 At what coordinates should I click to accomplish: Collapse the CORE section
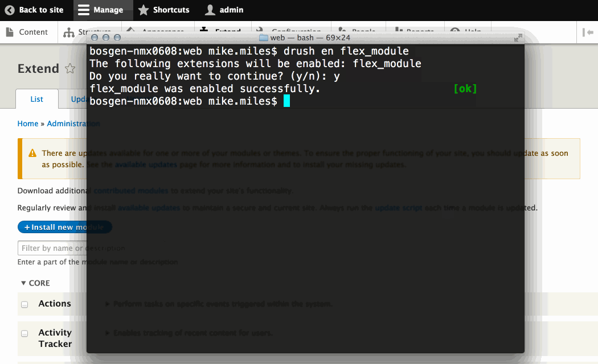tap(35, 283)
